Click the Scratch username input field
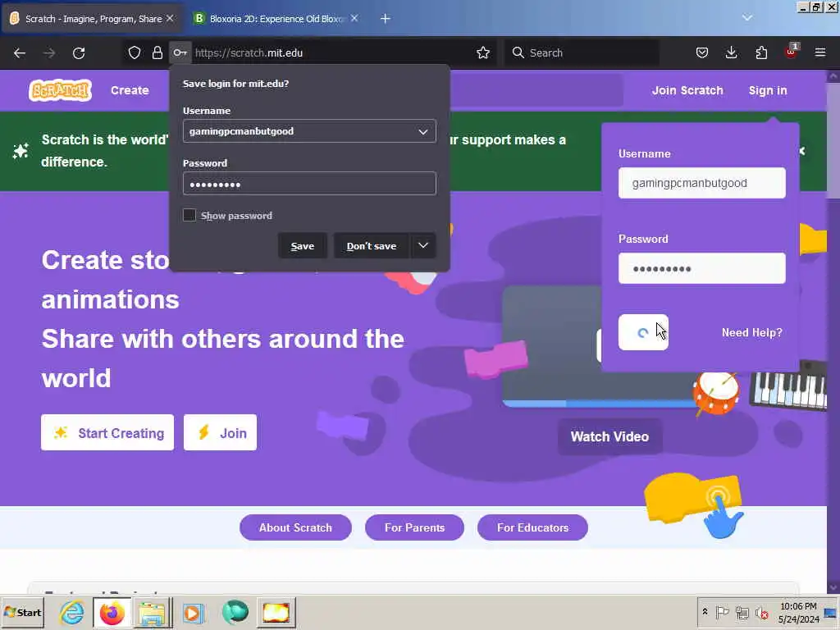Viewport: 840px width, 630px height. pos(702,183)
